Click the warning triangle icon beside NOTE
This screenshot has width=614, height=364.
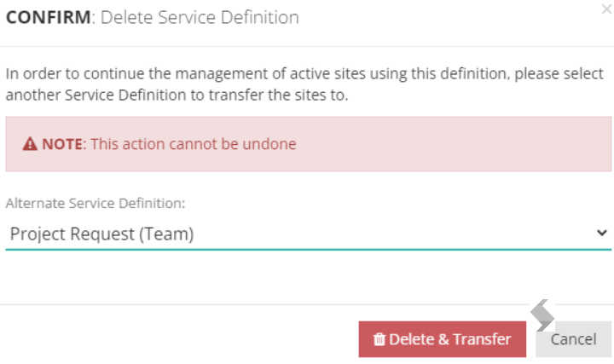tap(30, 144)
